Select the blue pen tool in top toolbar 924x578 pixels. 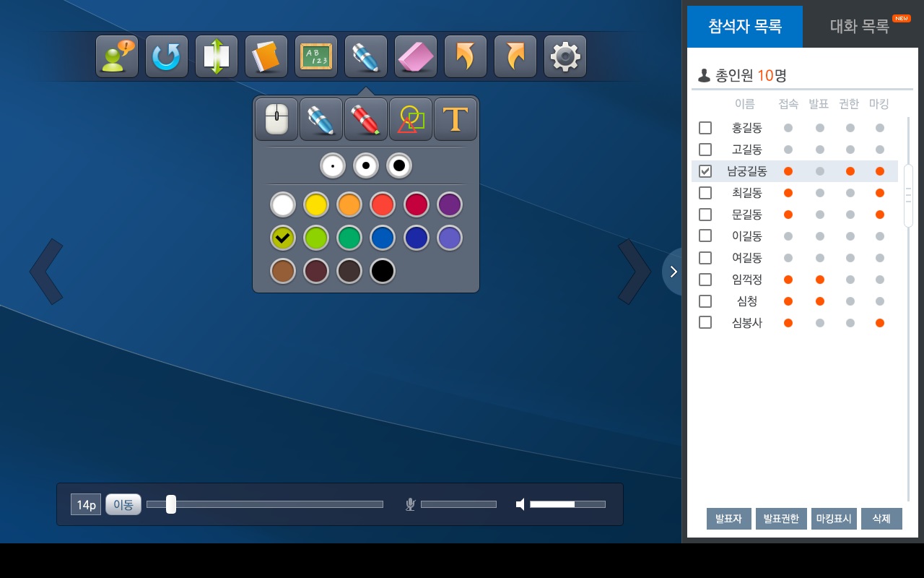366,56
